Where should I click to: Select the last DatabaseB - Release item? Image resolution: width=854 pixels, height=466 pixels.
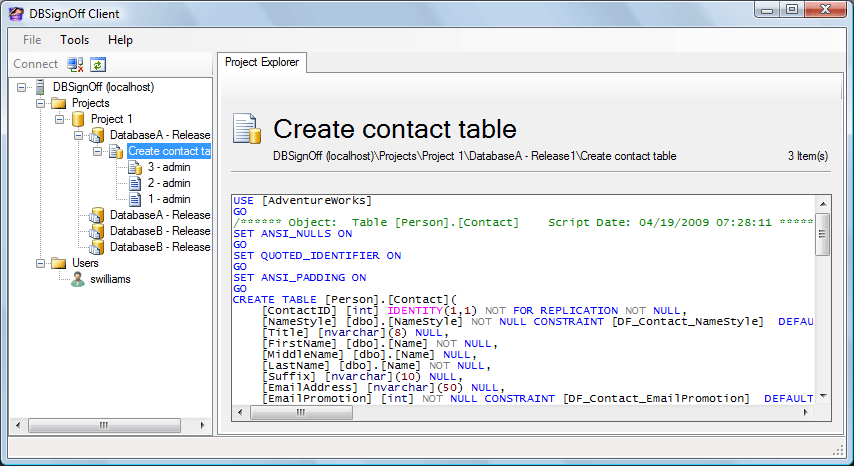160,247
